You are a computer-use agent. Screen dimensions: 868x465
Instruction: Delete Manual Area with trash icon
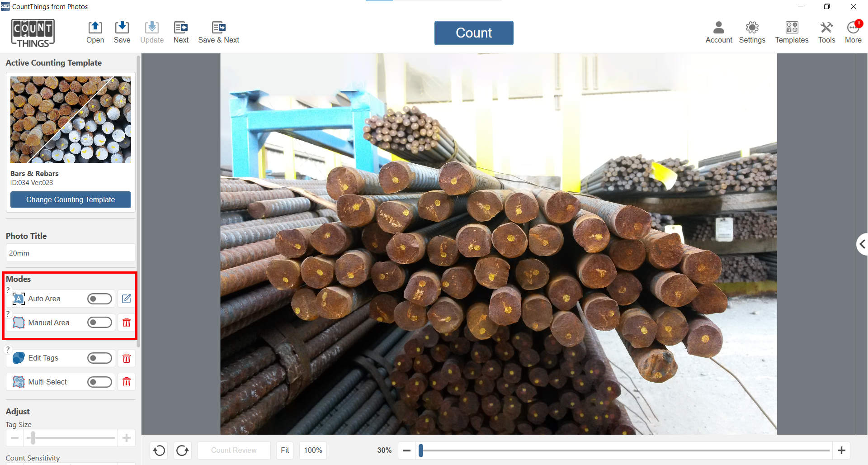point(127,323)
